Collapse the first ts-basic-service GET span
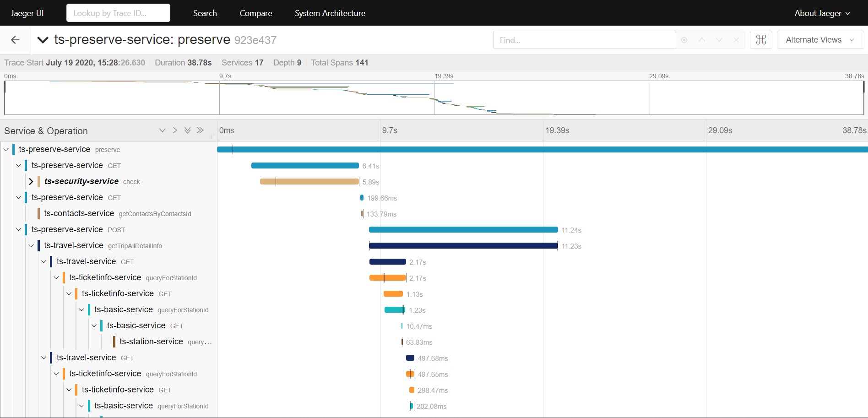Screen dimensions: 868x418 click(94, 326)
